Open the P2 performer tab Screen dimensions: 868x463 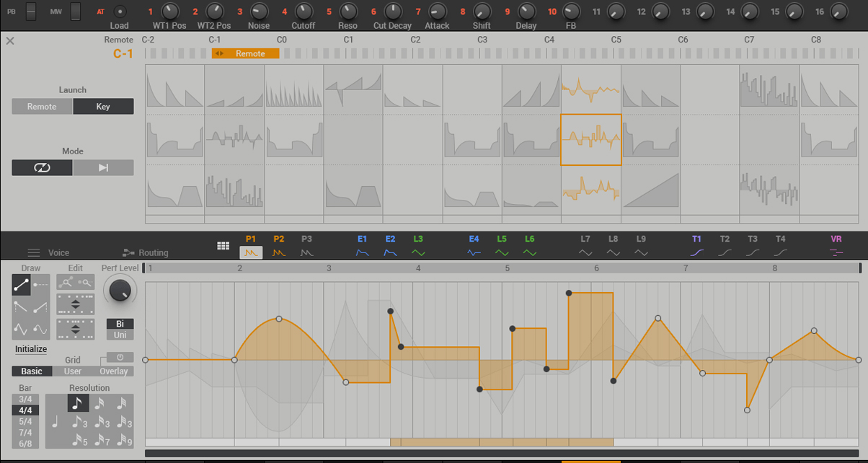tap(279, 247)
